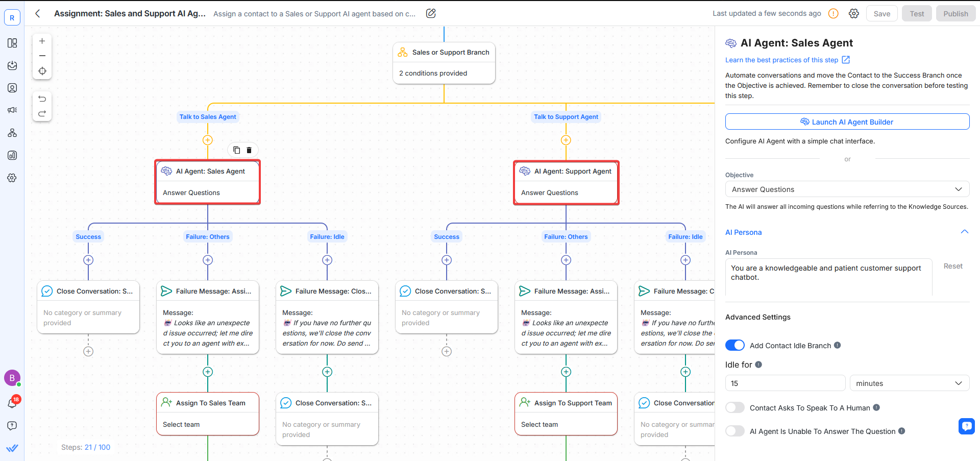Open notifications via the bell icon
Image resolution: width=980 pixels, height=461 pixels.
(12, 403)
